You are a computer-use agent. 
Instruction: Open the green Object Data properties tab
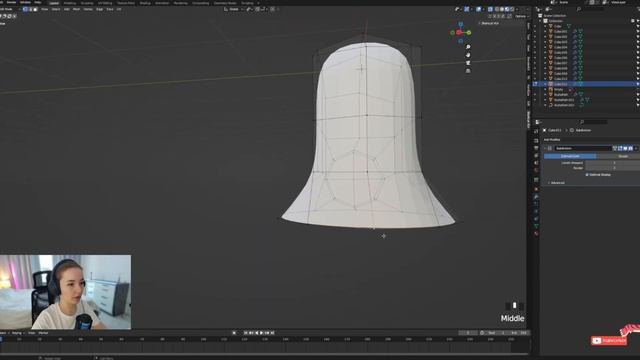pos(536,226)
